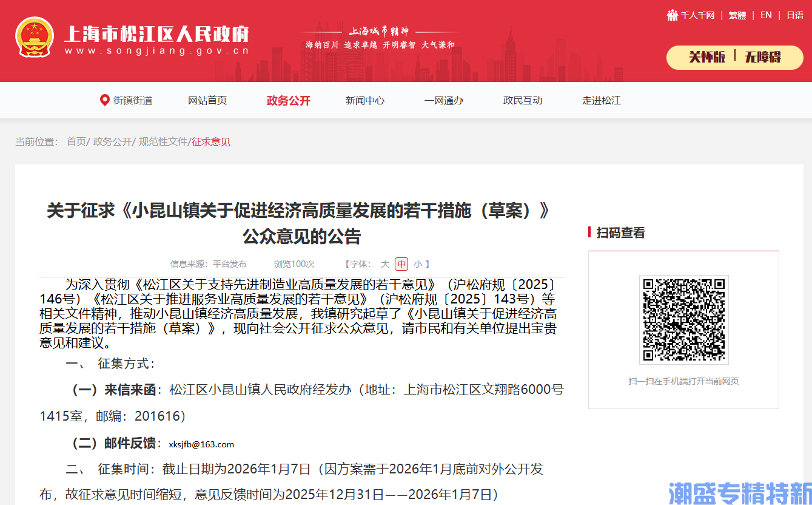Click the 扫码查看 heading
Image resolution: width=812 pixels, height=505 pixels.
[x=621, y=232]
